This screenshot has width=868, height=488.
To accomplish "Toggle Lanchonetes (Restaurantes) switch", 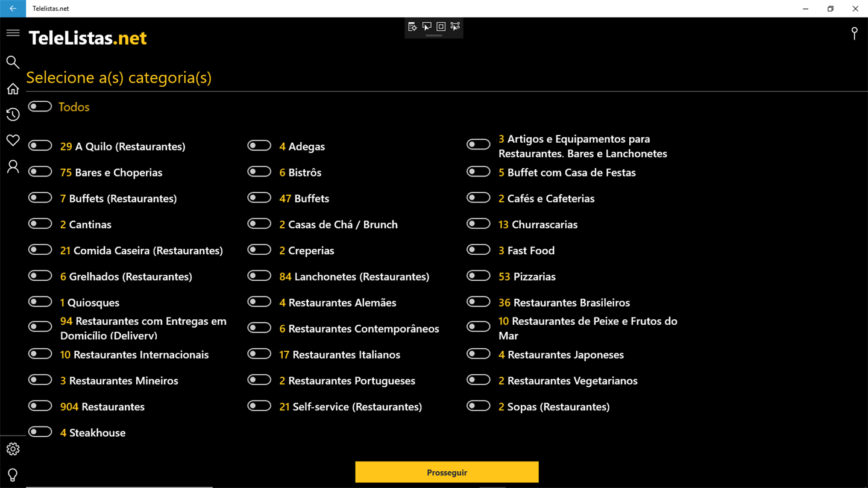I will click(259, 276).
